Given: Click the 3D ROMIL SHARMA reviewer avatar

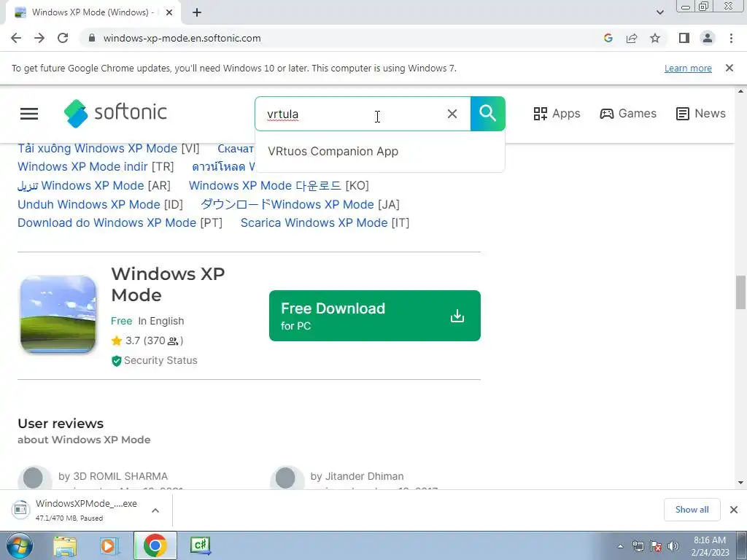Looking at the screenshot, I should point(34,478).
